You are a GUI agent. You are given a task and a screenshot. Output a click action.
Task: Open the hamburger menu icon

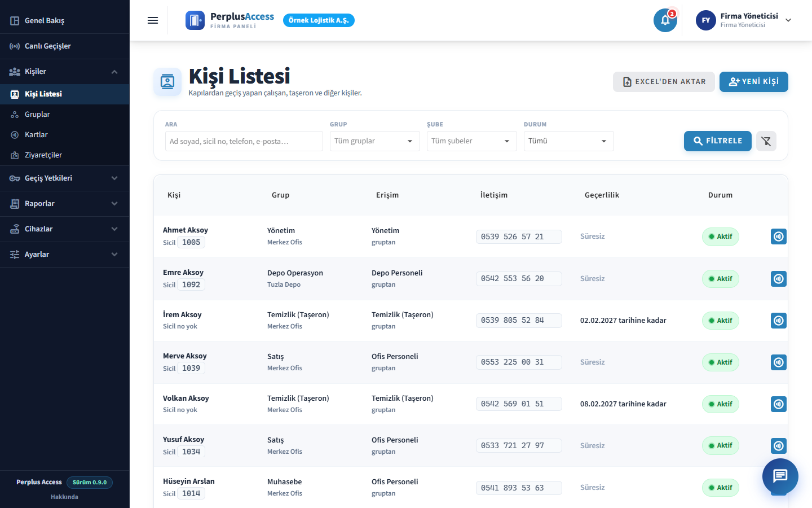153,20
